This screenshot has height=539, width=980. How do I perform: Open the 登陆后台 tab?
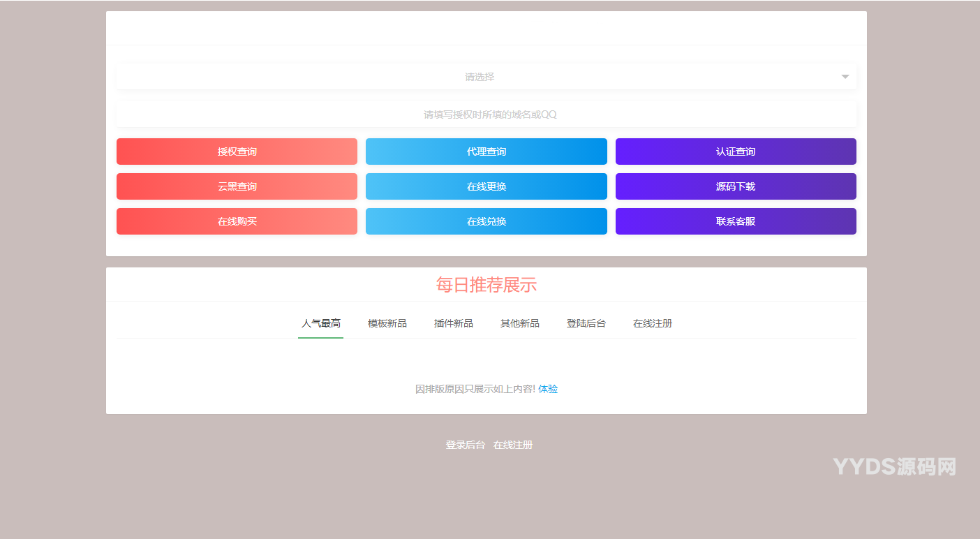click(x=586, y=323)
